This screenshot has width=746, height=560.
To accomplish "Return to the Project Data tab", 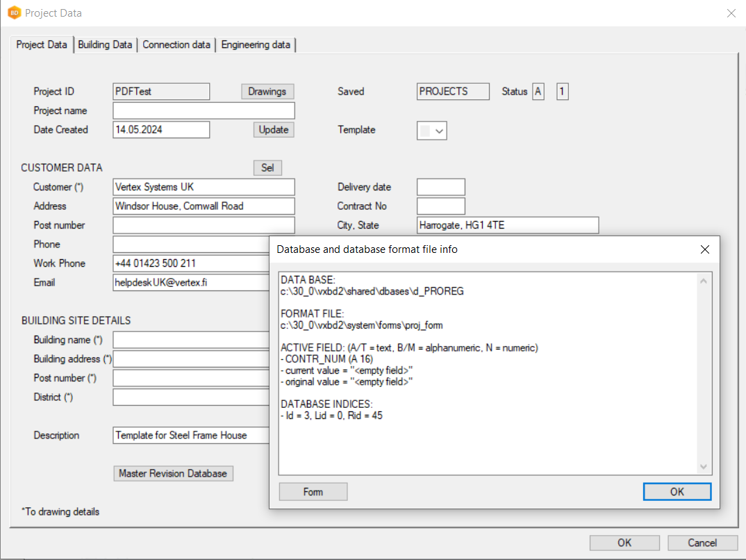I will [x=41, y=44].
